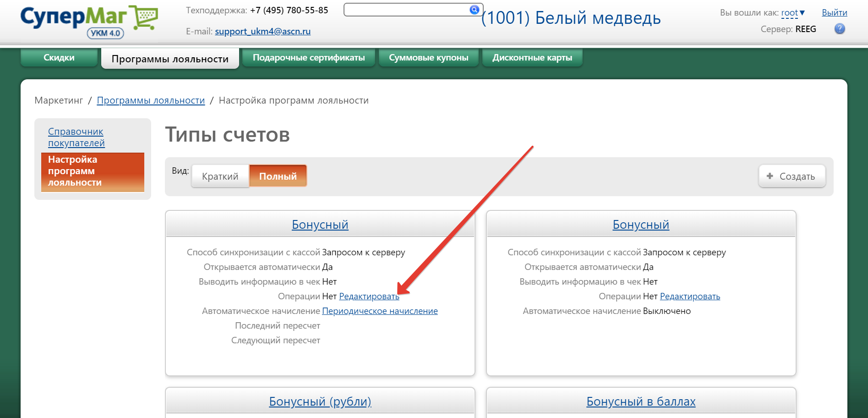Screen dimensions: 868x418
Task: Expand the root user dropdown
Action: pos(793,13)
